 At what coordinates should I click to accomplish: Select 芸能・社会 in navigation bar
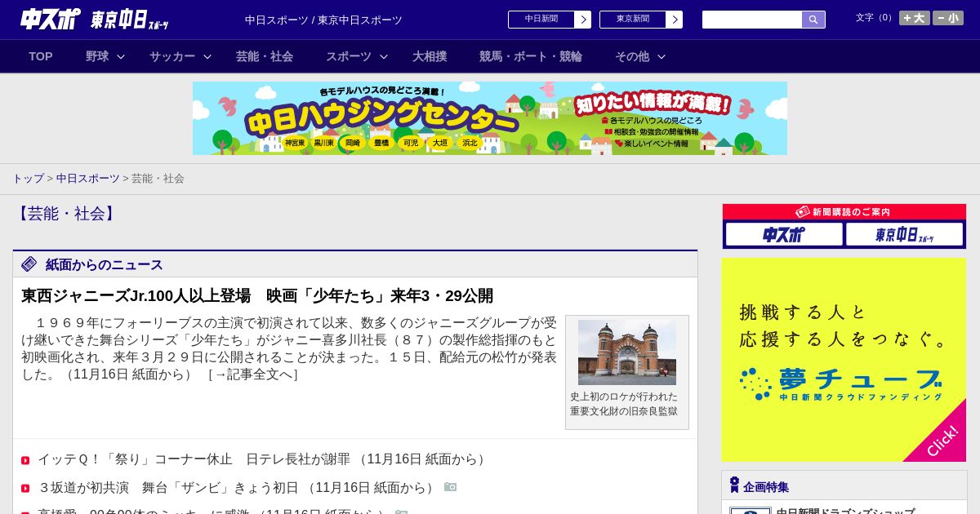click(x=265, y=56)
